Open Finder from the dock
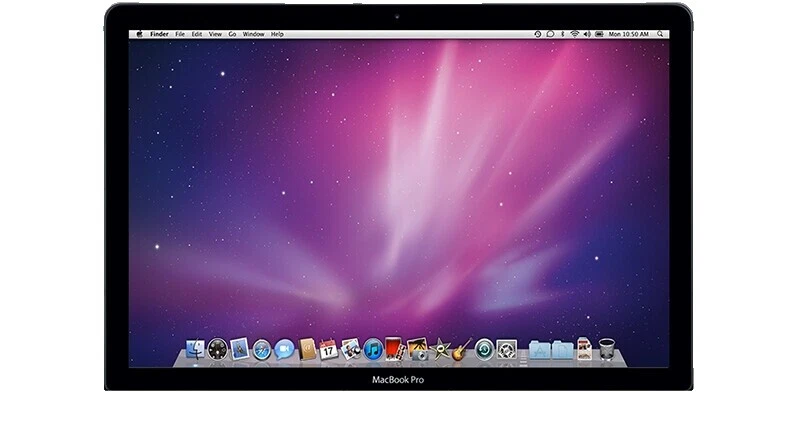 (195, 349)
